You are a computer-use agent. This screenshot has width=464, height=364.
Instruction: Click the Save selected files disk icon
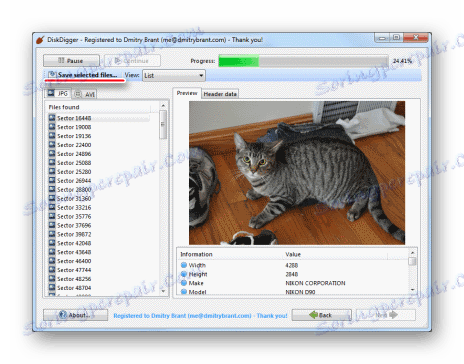point(52,75)
